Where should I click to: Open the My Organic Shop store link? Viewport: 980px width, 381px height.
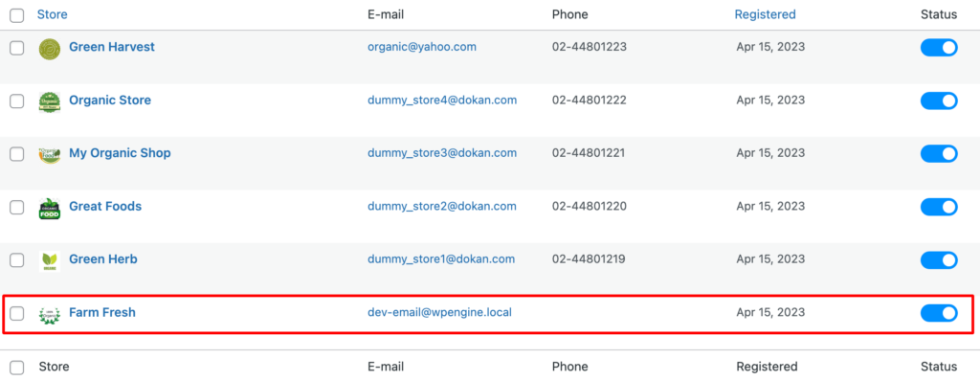(x=120, y=153)
